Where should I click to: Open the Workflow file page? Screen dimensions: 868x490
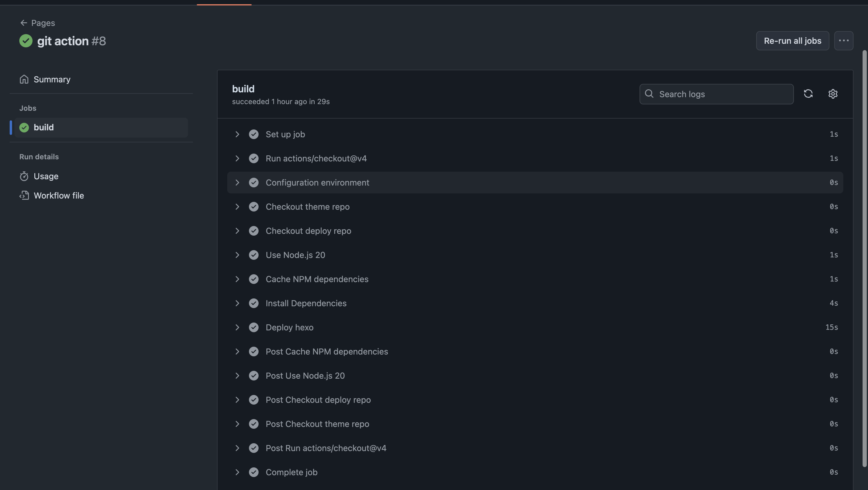(x=59, y=196)
